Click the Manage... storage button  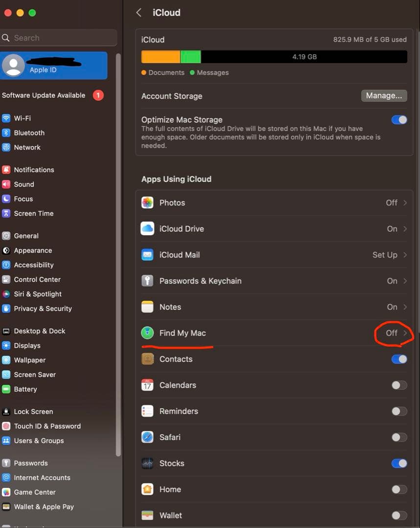click(x=384, y=96)
